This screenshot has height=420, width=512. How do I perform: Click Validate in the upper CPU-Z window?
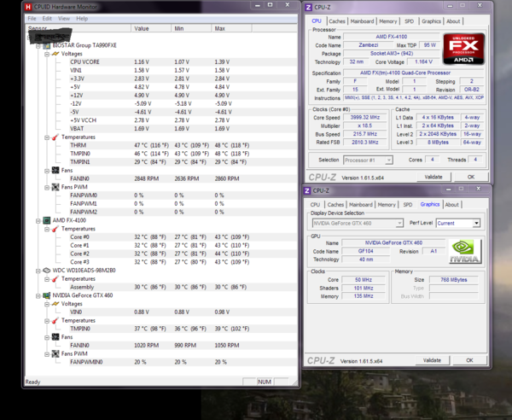[433, 177]
